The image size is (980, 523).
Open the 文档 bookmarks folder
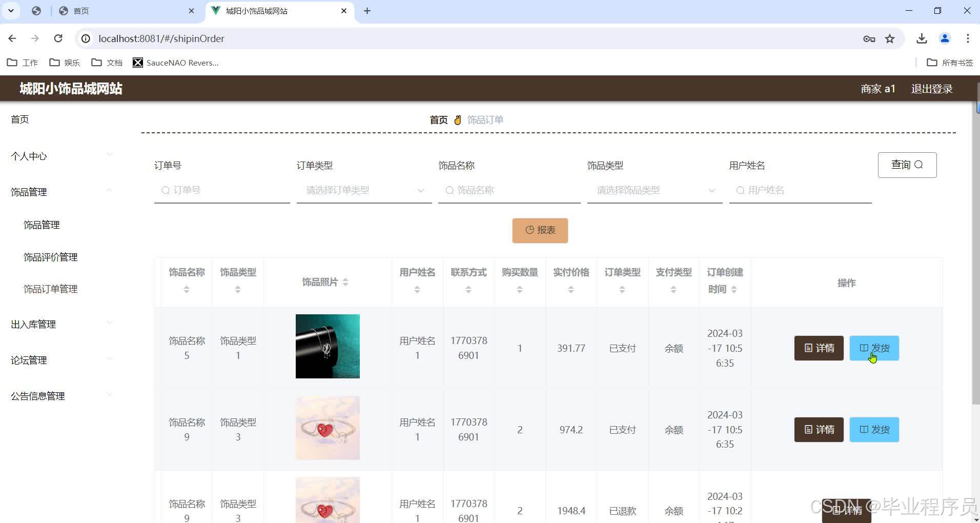click(107, 63)
